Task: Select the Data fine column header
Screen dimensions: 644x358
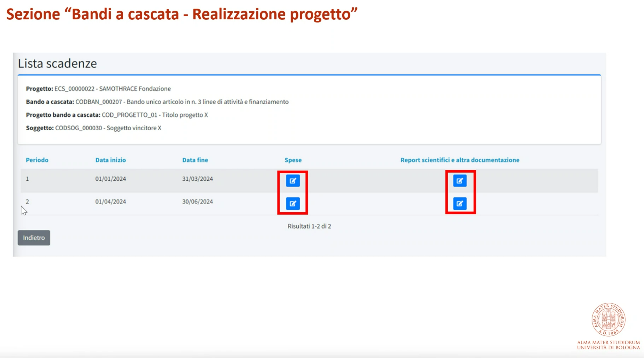Action: [x=195, y=160]
